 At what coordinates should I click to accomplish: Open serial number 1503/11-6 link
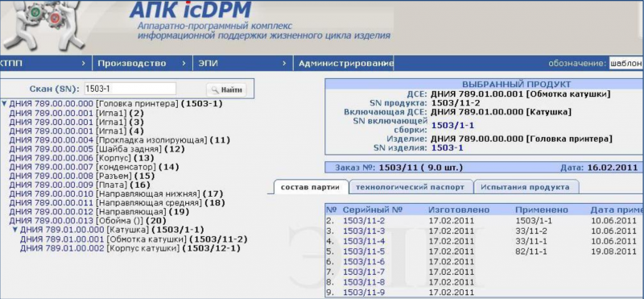364,262
